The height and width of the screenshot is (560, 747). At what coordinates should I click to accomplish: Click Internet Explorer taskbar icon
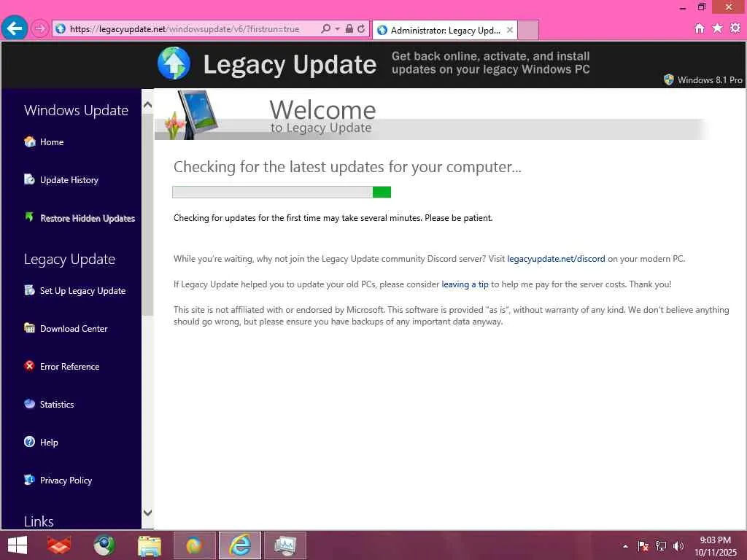pos(239,545)
